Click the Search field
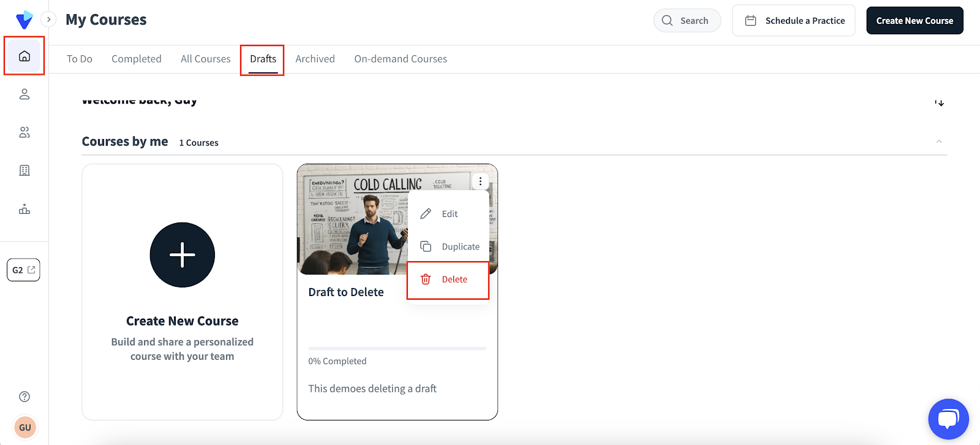 [687, 20]
